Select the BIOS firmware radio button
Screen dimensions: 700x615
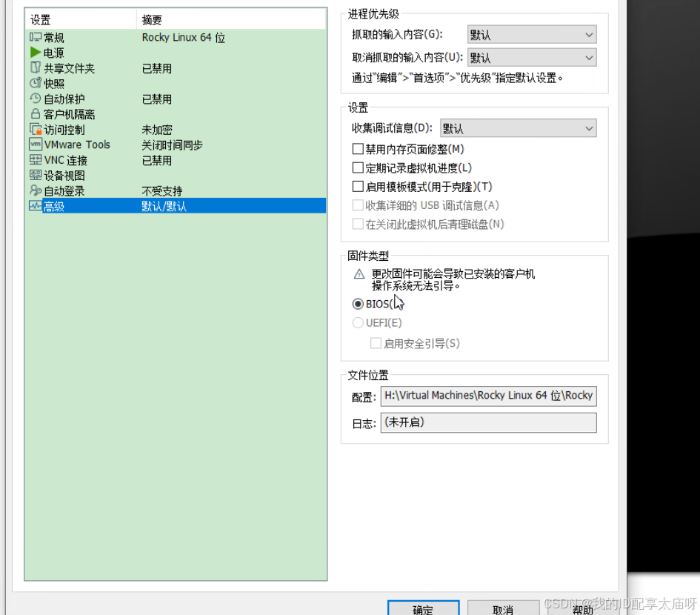tap(358, 304)
